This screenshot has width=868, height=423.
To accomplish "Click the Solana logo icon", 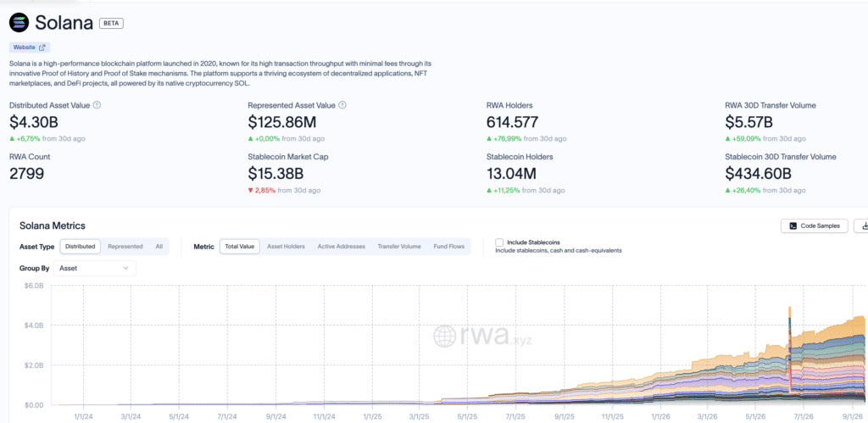I will point(19,23).
